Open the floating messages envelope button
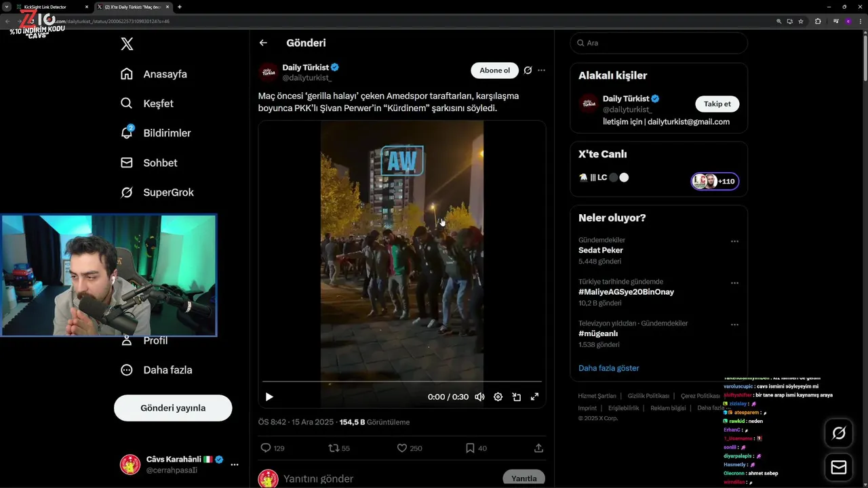This screenshot has width=868, height=488. (839, 468)
